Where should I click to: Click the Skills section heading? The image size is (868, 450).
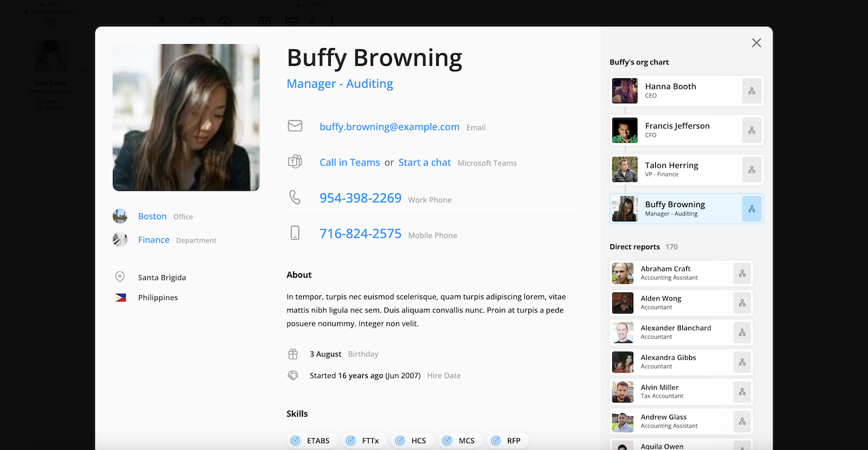coord(297,413)
